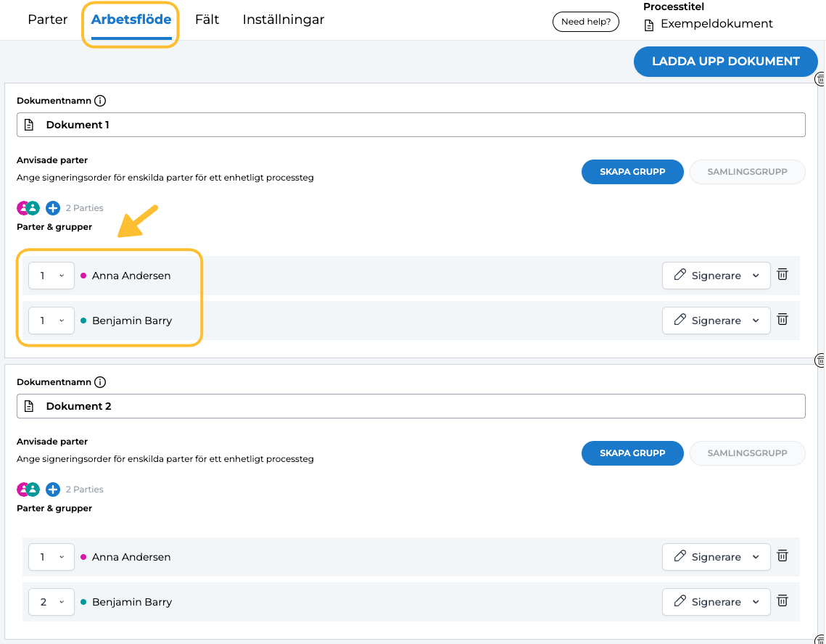This screenshot has width=826, height=644.
Task: Open signing order dropdown for Anna in Dokument 1
Action: click(51, 276)
